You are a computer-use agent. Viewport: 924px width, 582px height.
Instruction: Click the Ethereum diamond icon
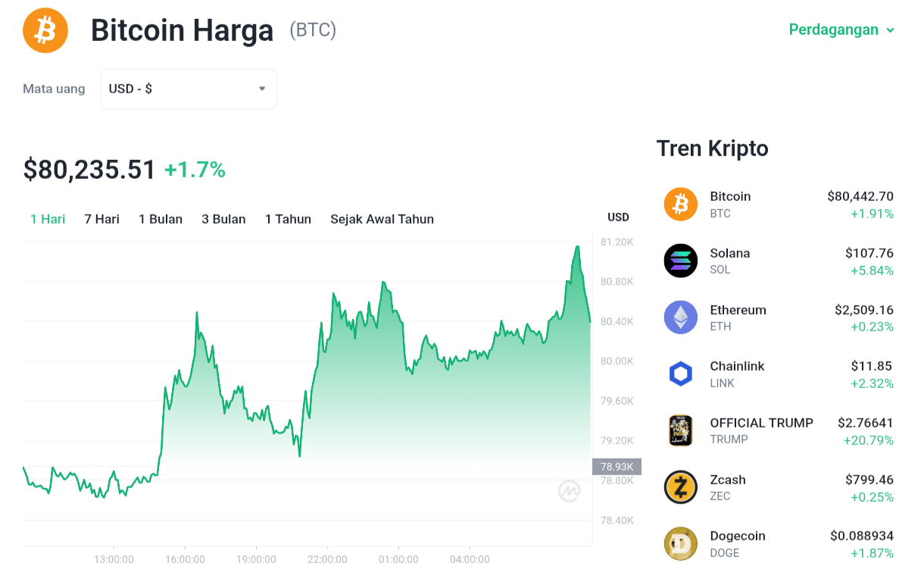coord(680,318)
